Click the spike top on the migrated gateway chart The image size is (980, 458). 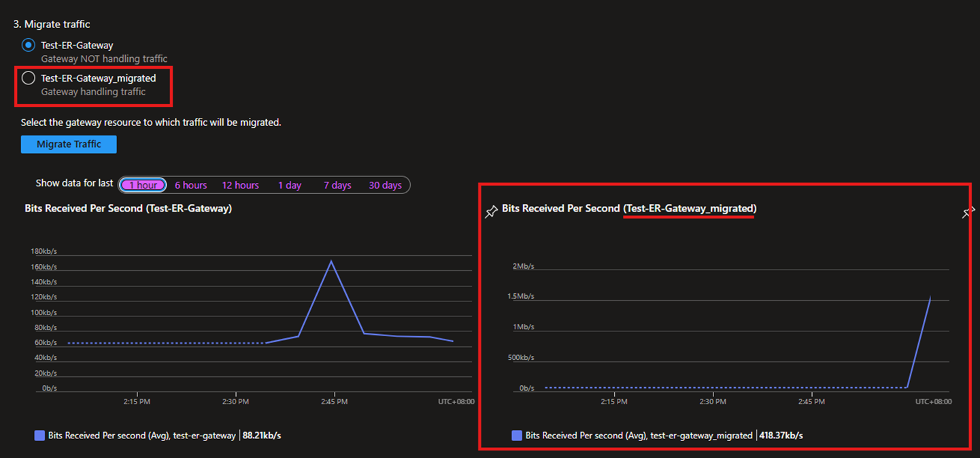(x=930, y=297)
